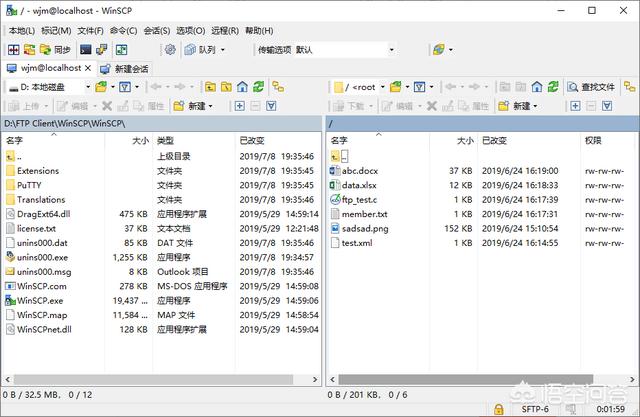Image resolution: width=640 pixels, height=417 pixels.
Task: Click the remote panel filter icon
Action: point(420,87)
